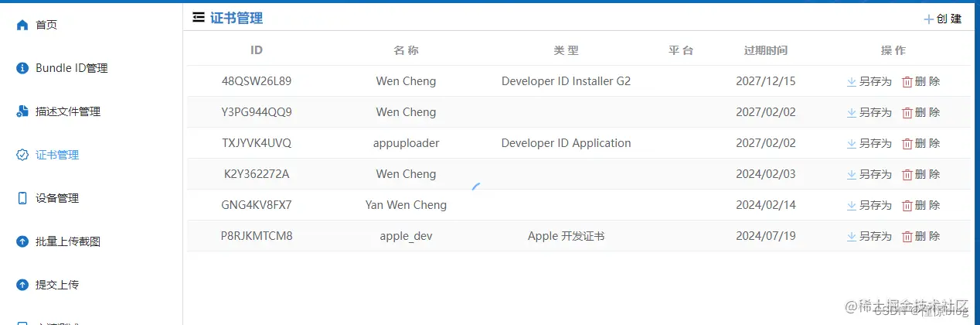Click the badge icon beside 证书管理

(x=22, y=155)
